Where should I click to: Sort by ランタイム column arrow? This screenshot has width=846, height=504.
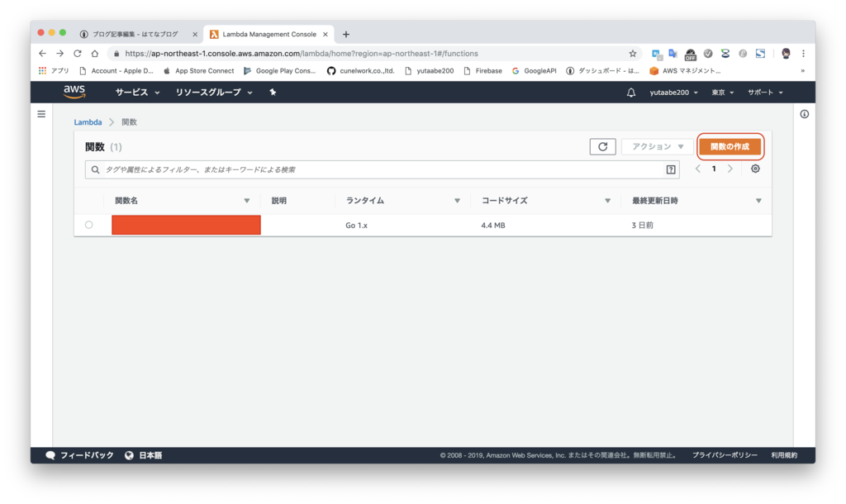[x=457, y=201]
